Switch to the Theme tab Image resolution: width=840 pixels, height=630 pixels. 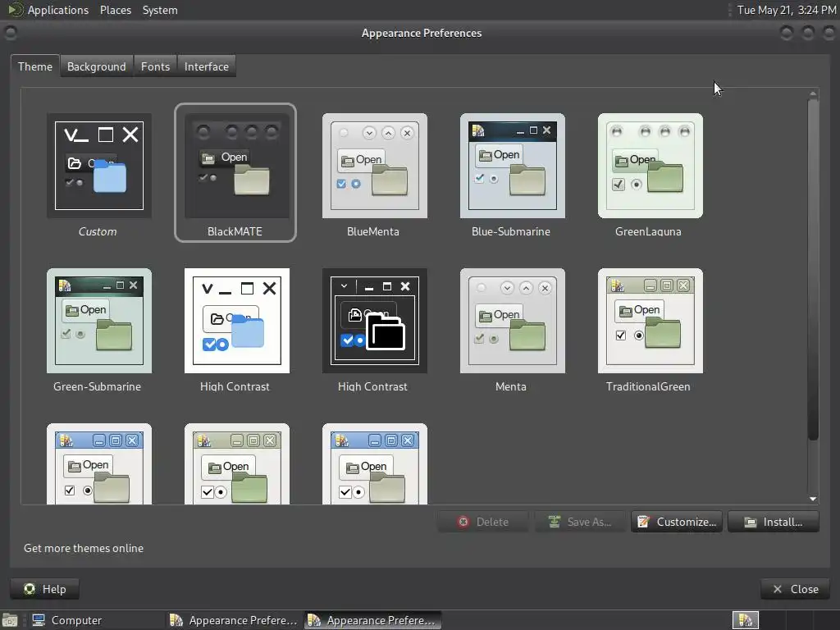34,66
